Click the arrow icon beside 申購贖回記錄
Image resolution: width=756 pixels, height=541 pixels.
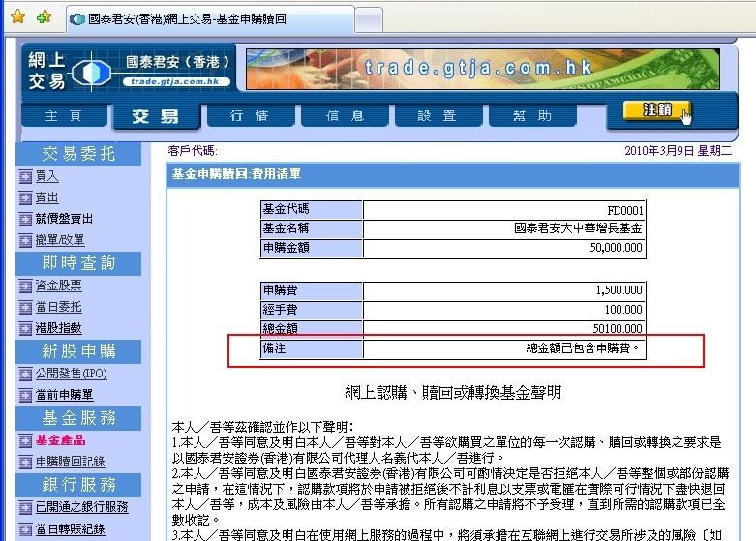(25, 462)
